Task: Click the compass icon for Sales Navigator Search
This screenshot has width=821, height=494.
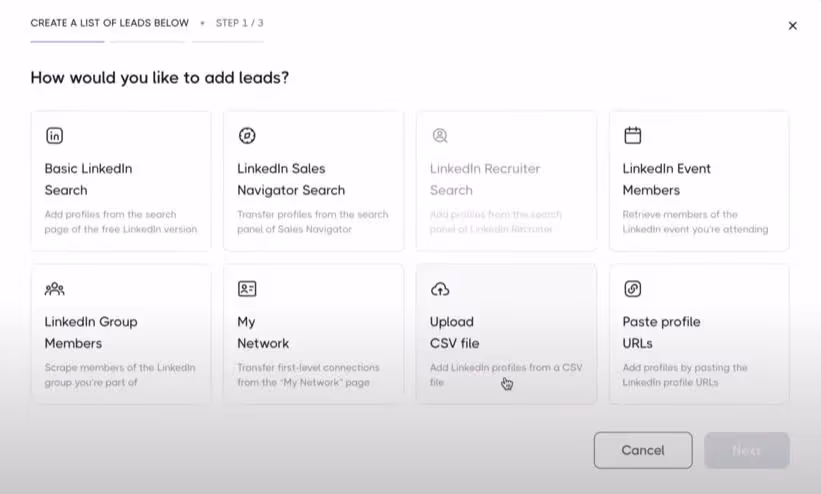Action: 247,136
